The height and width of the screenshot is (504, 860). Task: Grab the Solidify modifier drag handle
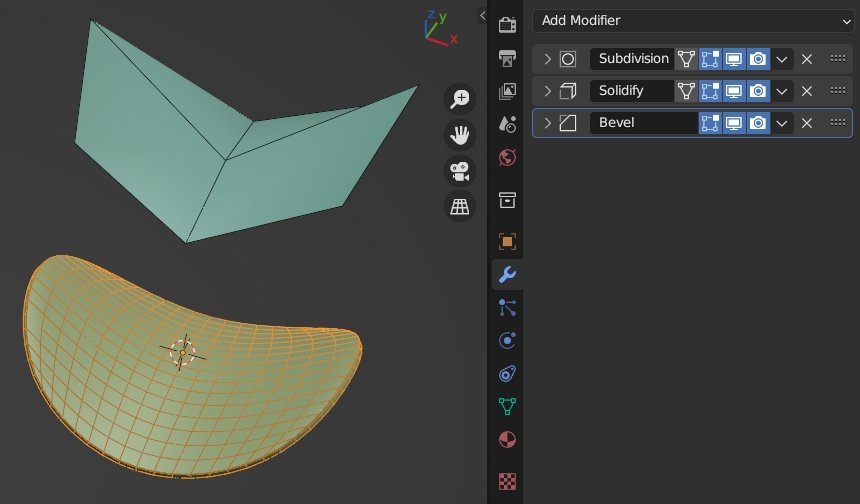(838, 90)
